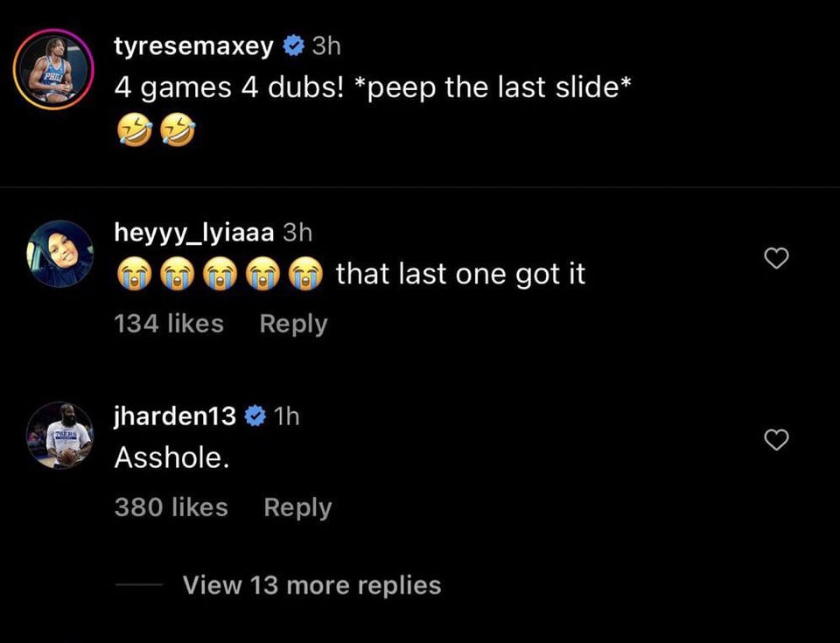Viewport: 840px width, 643px height.
Task: Open jharden13's profile picture
Action: coord(59,436)
